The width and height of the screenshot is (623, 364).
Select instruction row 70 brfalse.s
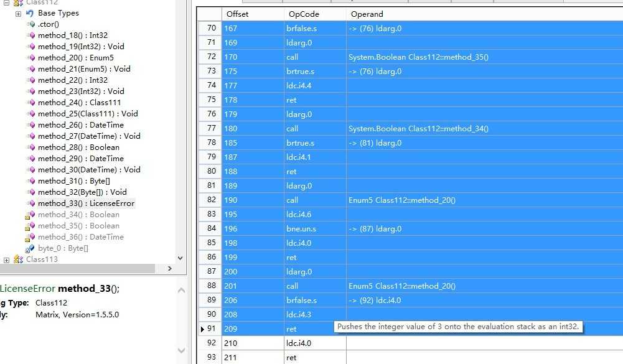410,28
